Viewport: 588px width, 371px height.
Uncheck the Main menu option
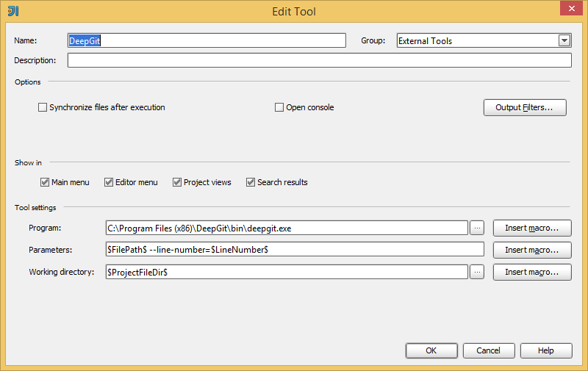pyautogui.click(x=45, y=182)
